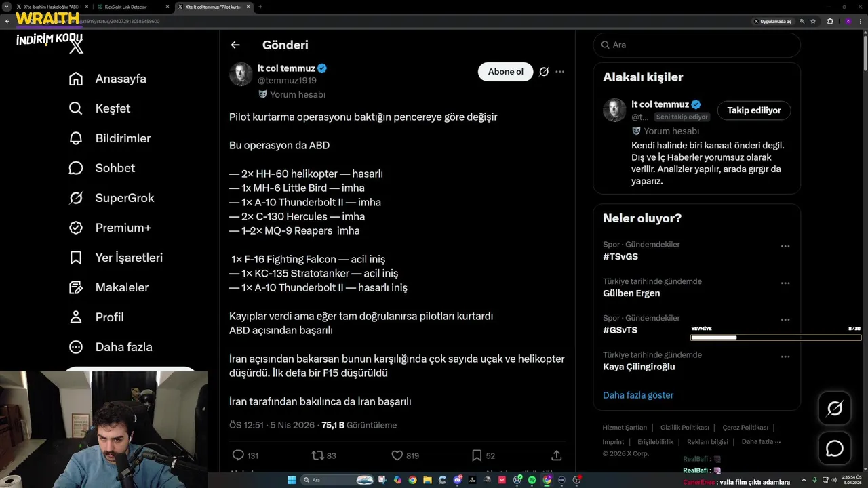Open Sohbet chat in the sidebar
Screen dimensions: 868x488
[x=102, y=168]
